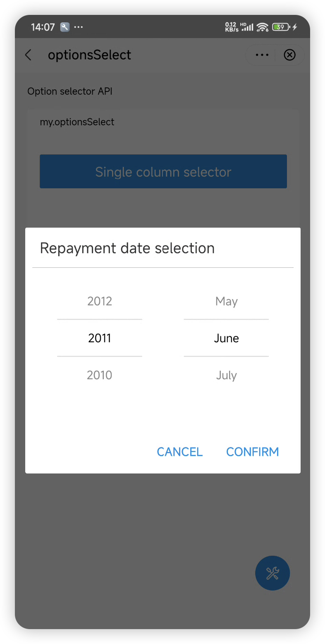
Task: Tap the selected year 2011
Action: point(100,338)
